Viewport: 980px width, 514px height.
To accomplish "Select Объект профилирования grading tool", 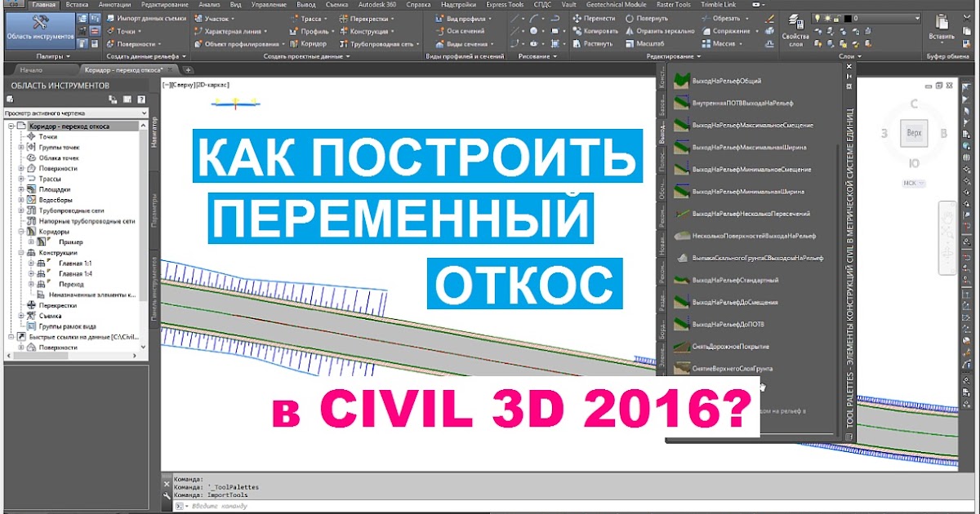I will tap(239, 43).
